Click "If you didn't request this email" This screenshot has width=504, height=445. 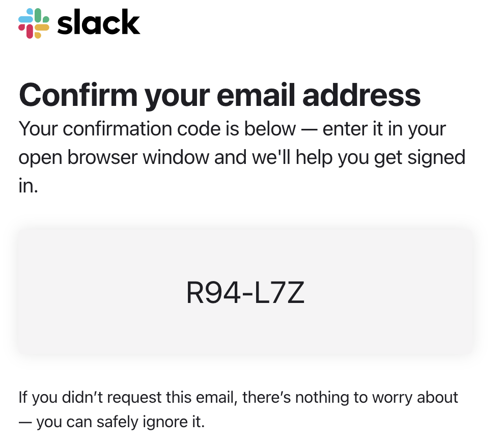click(x=127, y=397)
